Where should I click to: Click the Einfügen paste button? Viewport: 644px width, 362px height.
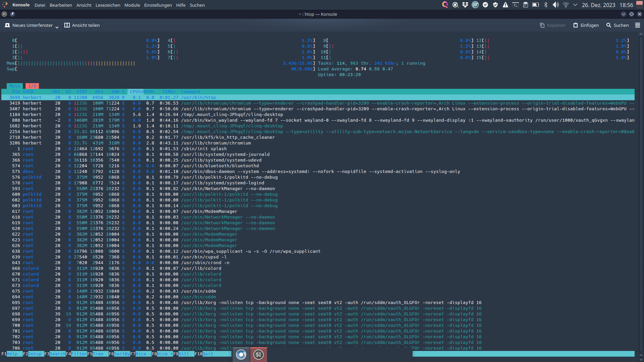586,25
